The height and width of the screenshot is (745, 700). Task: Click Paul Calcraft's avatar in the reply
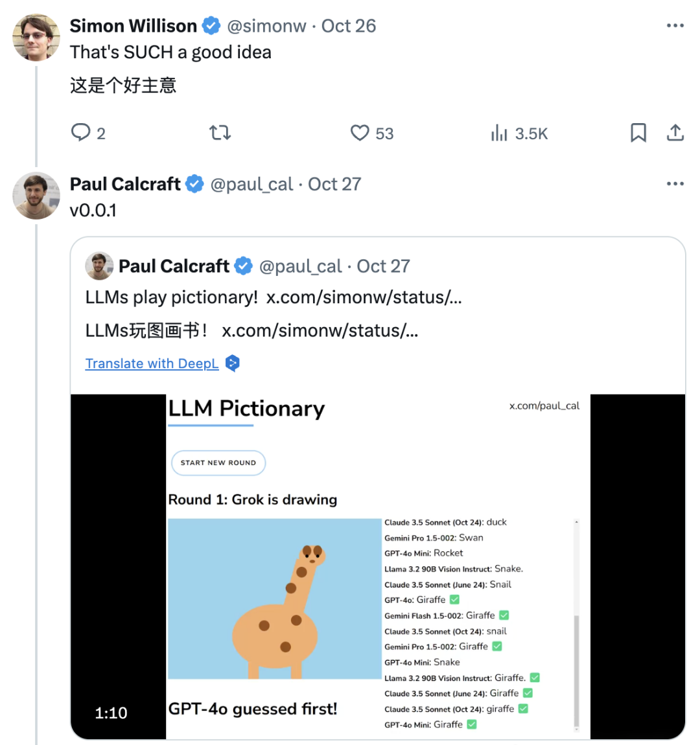coord(36,196)
